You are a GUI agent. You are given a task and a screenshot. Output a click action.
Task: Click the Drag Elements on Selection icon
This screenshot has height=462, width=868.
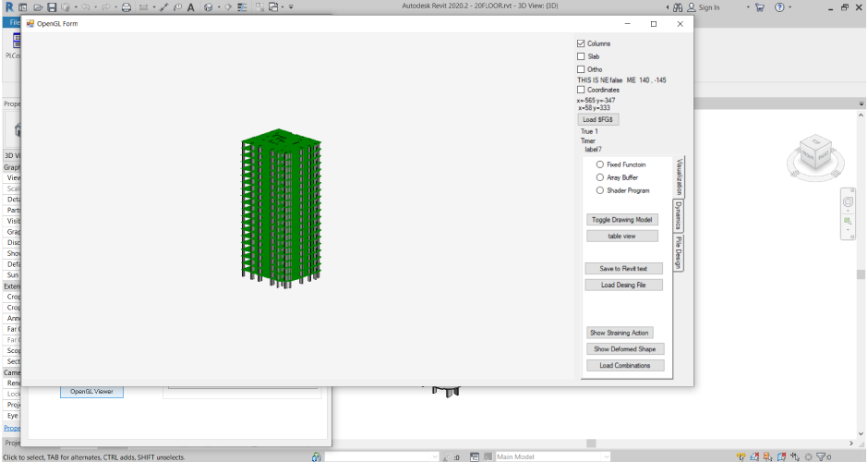pos(795,457)
